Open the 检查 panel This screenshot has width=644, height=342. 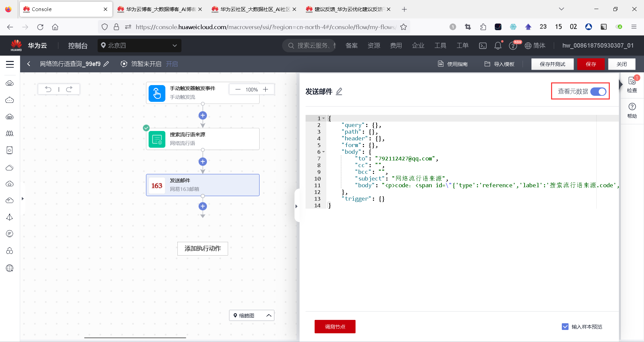(x=632, y=85)
